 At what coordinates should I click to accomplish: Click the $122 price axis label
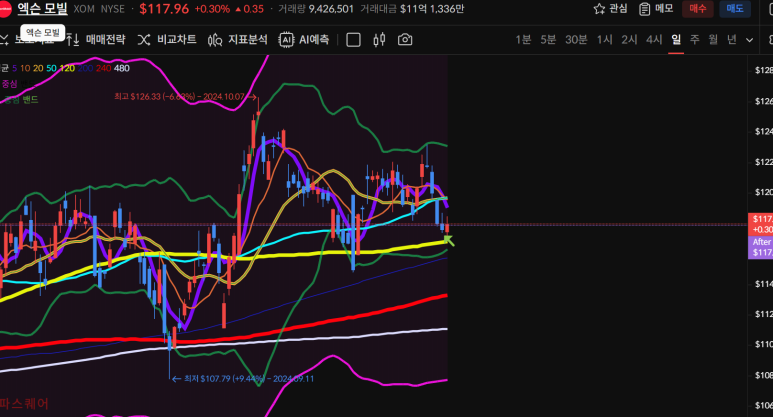(764, 162)
